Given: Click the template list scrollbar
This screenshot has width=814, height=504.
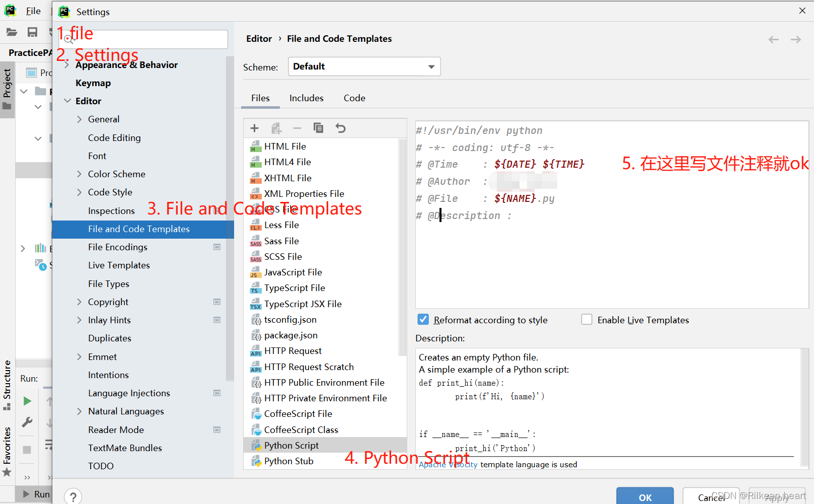Looking at the screenshot, I should [402, 247].
